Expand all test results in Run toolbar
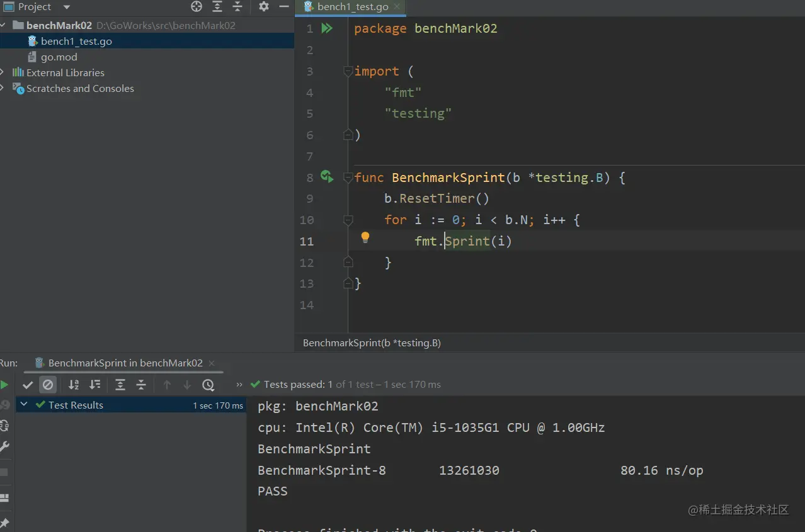 120,385
